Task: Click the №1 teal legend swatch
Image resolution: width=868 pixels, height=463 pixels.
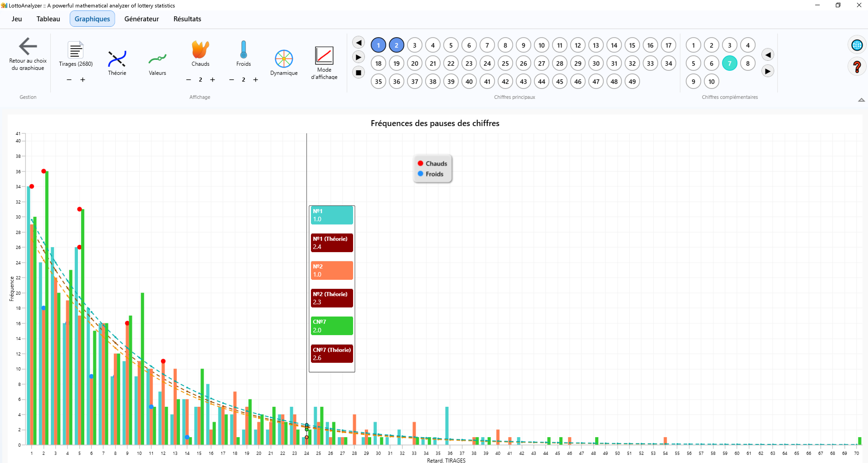Action: click(x=332, y=215)
